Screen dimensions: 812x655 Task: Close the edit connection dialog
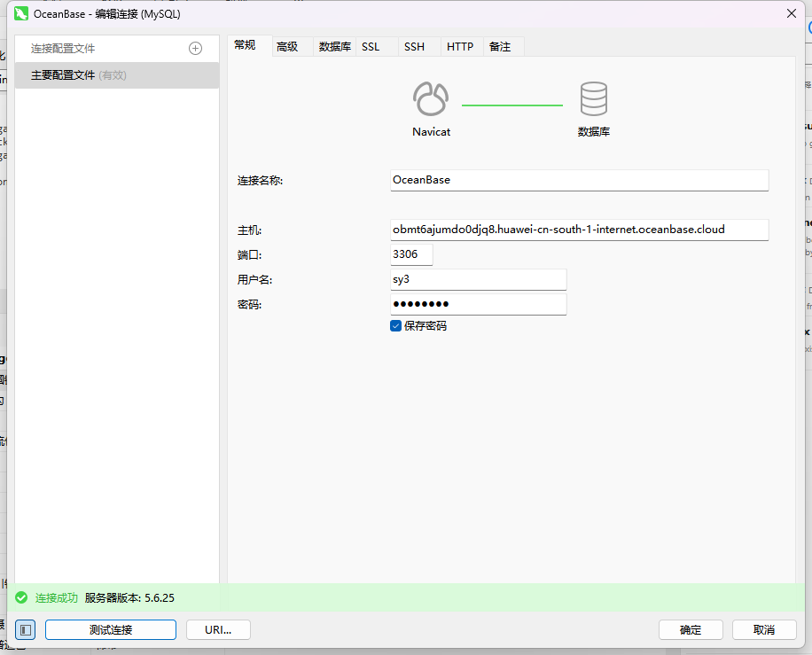(x=792, y=13)
